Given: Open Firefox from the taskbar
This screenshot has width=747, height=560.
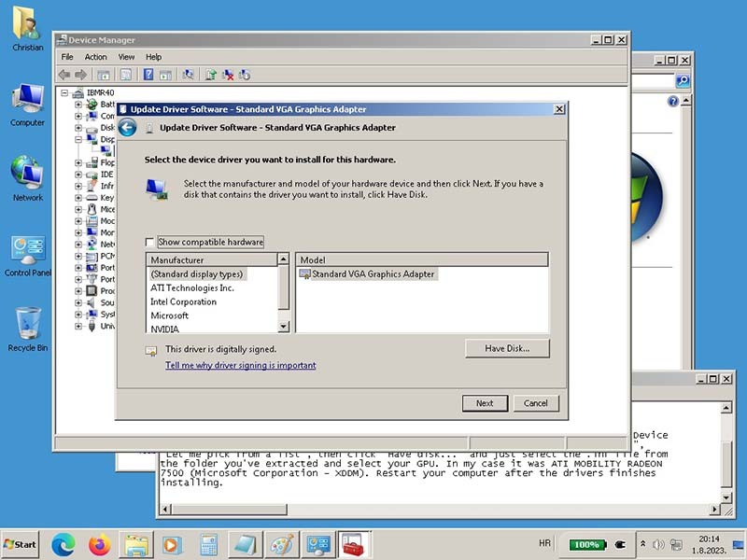Looking at the screenshot, I should 99,543.
